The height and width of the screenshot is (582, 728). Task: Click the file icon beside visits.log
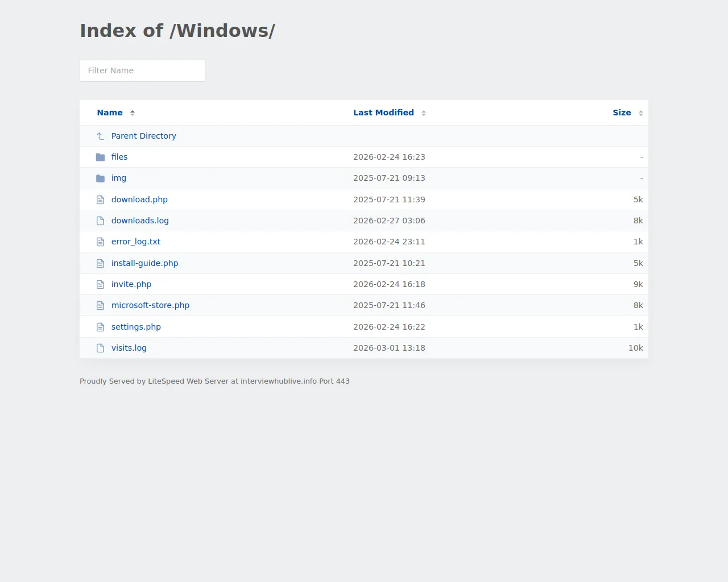100,348
